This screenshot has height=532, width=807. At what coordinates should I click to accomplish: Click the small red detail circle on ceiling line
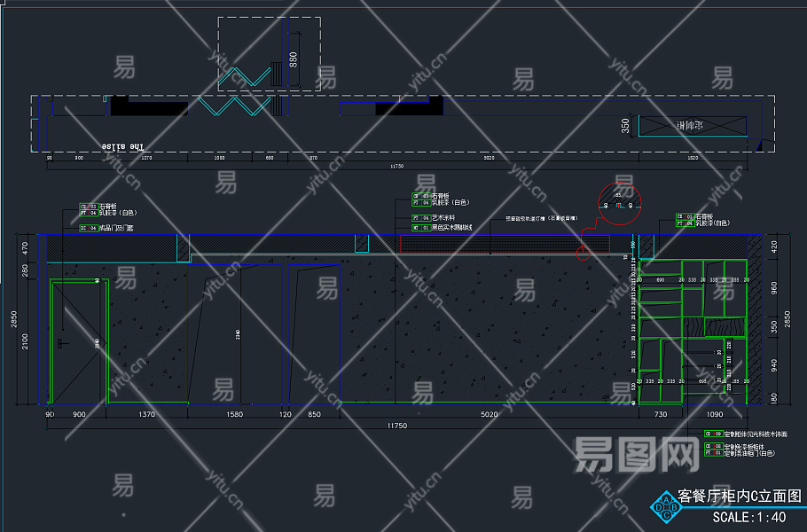583,253
